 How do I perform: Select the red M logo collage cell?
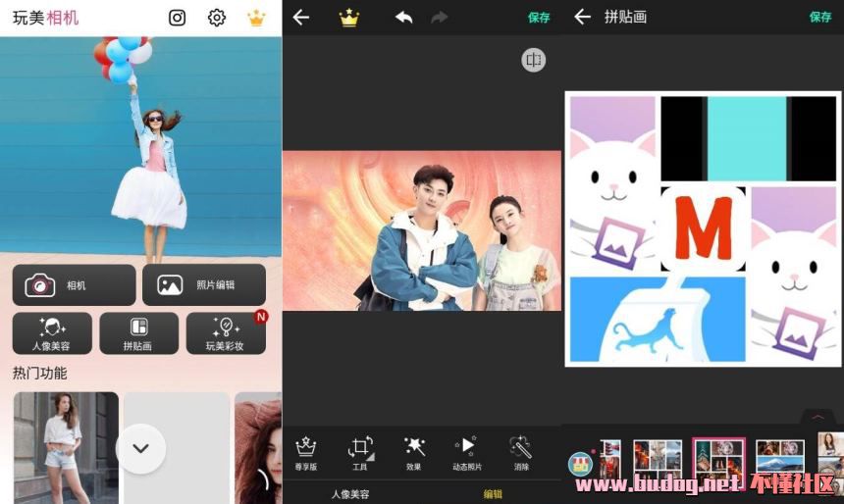point(704,229)
